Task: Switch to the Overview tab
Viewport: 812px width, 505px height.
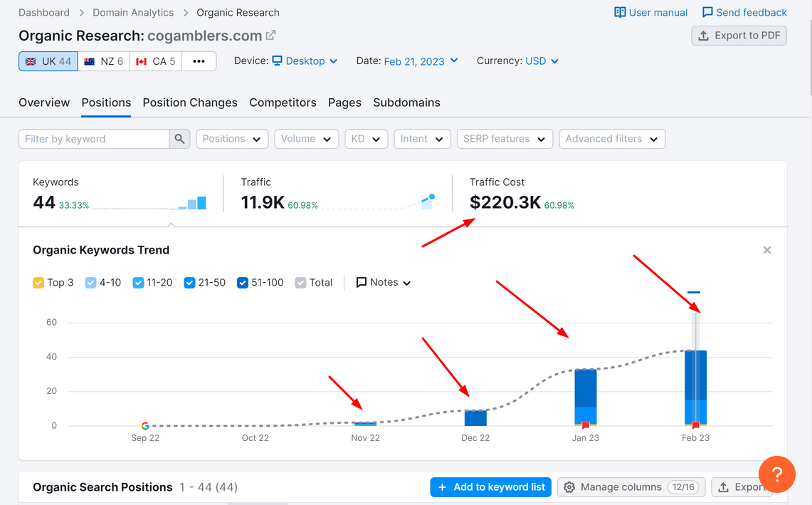Action: pyautogui.click(x=44, y=103)
